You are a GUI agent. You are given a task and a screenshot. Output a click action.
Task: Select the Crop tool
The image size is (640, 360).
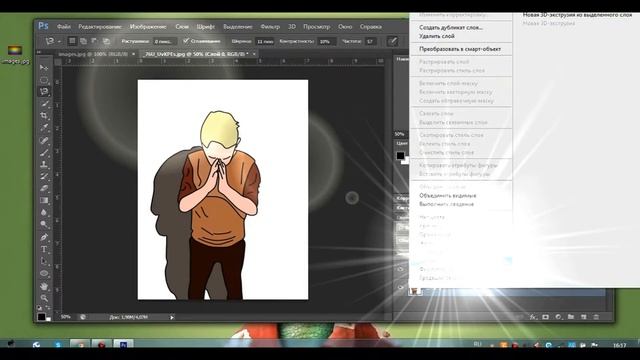pyautogui.click(x=44, y=116)
